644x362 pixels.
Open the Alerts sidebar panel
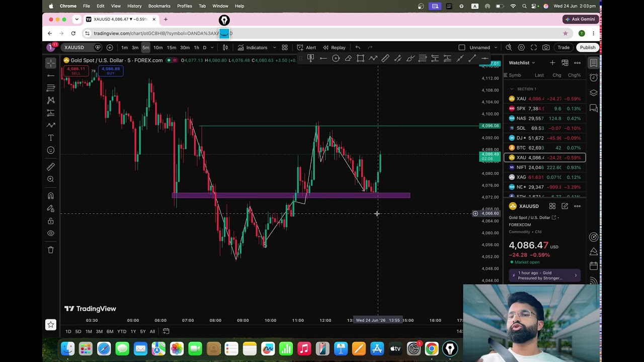(x=594, y=78)
